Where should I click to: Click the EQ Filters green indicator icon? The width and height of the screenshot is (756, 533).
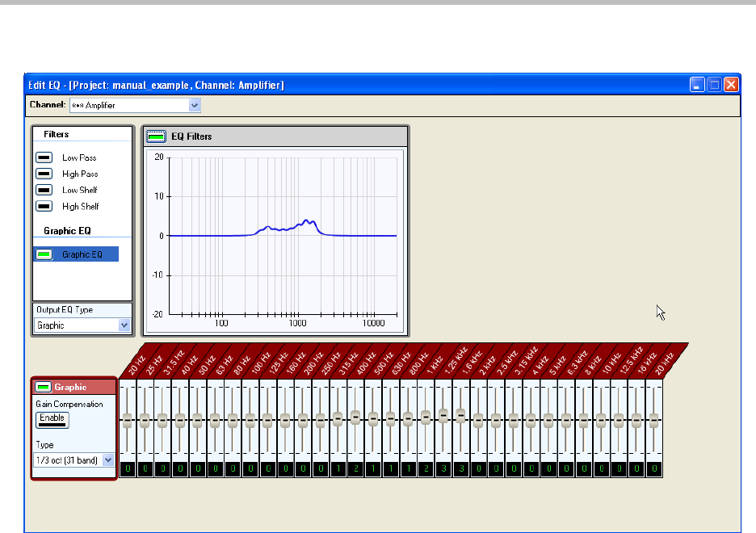pyautogui.click(x=155, y=136)
